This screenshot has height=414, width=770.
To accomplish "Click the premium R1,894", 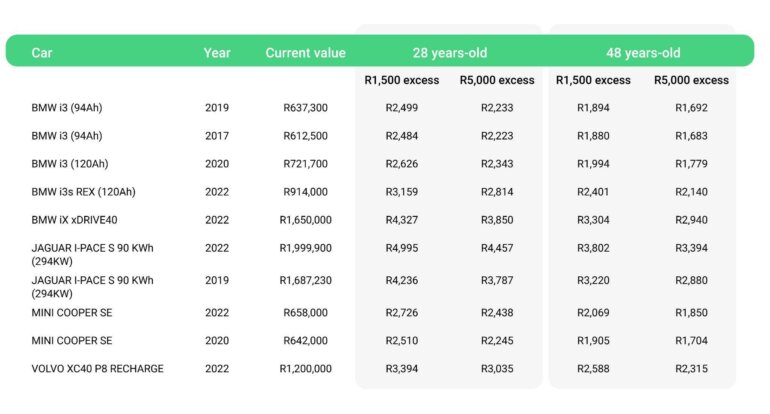I will click(x=593, y=108).
